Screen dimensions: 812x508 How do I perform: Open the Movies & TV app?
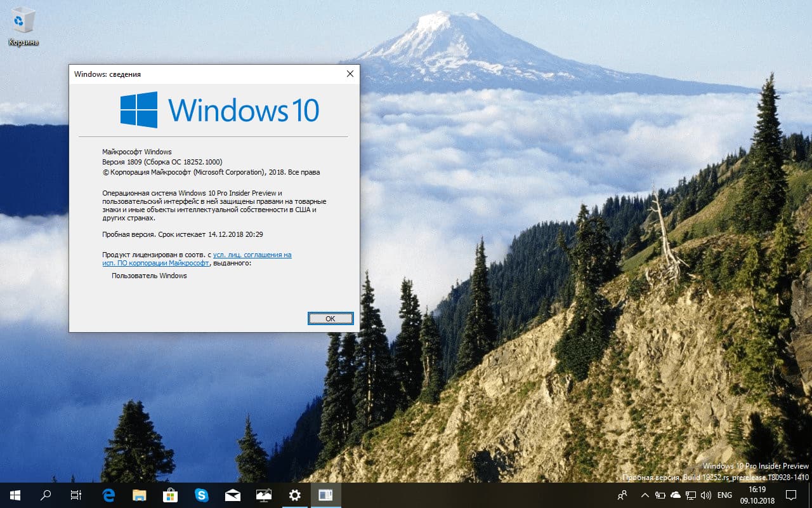(264, 495)
